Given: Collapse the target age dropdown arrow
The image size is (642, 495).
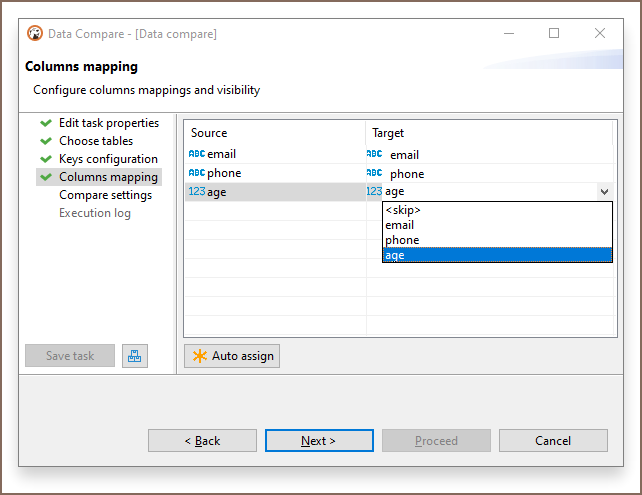Looking at the screenshot, I should click(604, 191).
